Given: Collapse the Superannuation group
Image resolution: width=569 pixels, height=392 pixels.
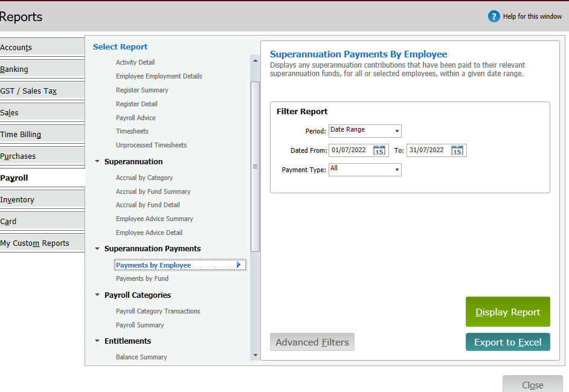Looking at the screenshot, I should [97, 161].
